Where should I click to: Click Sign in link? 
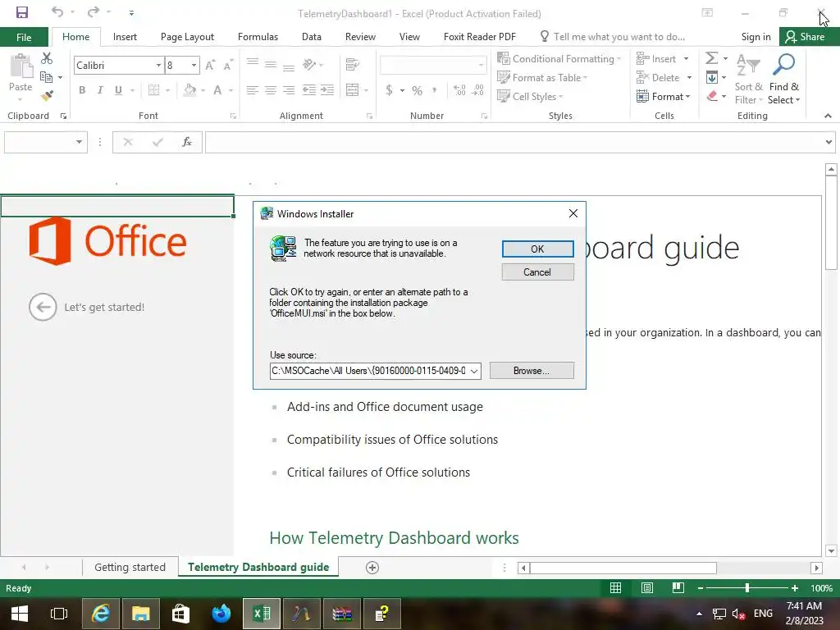756,37
